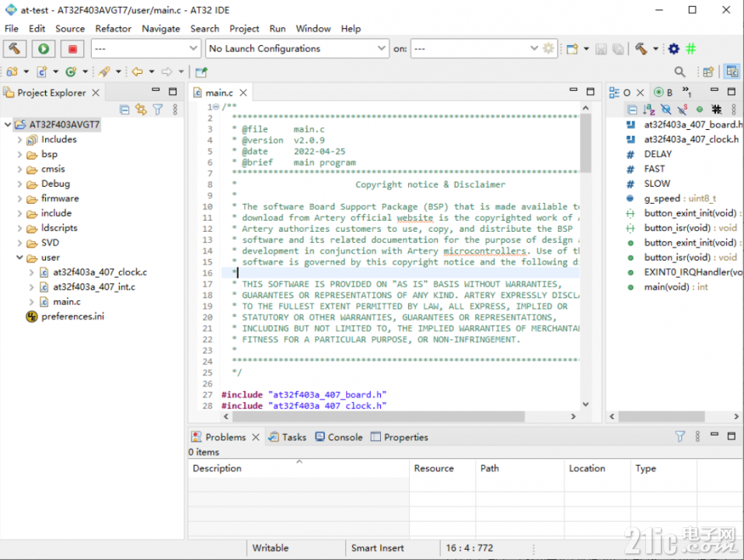Toggle the black hash filter in Outline
The image size is (744, 560).
click(x=717, y=110)
